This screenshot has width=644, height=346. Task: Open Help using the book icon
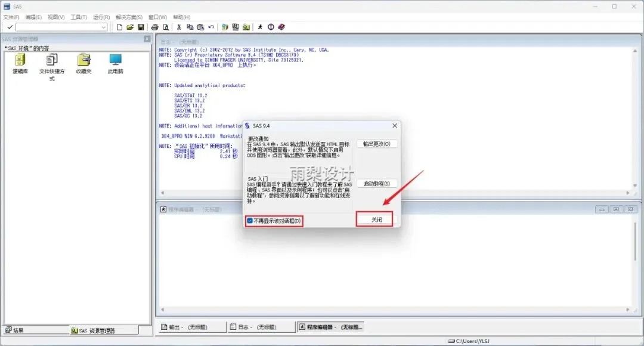[281, 27]
